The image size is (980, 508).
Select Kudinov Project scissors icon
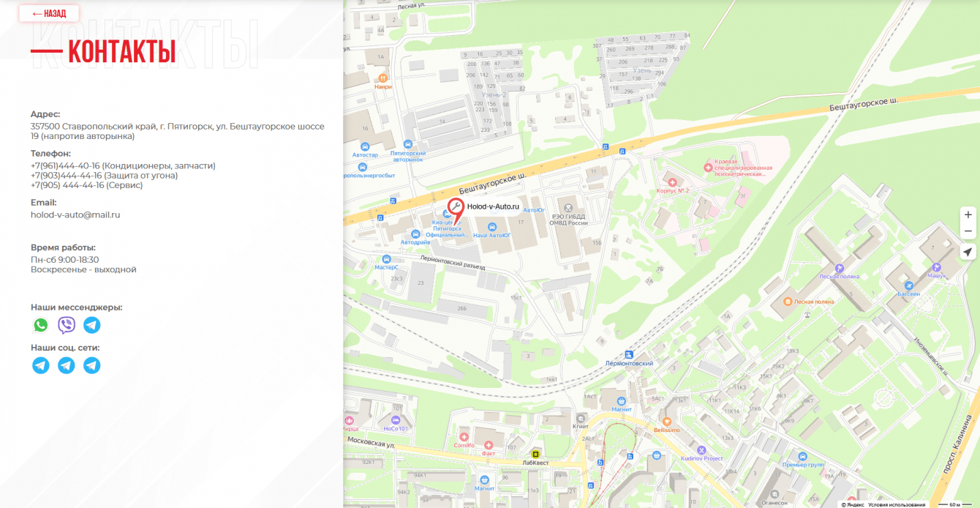[701, 449]
